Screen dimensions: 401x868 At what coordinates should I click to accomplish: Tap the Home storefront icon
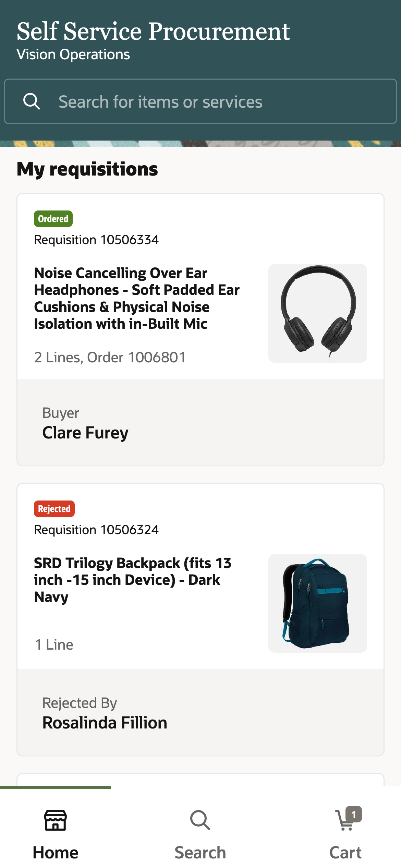pos(56,820)
